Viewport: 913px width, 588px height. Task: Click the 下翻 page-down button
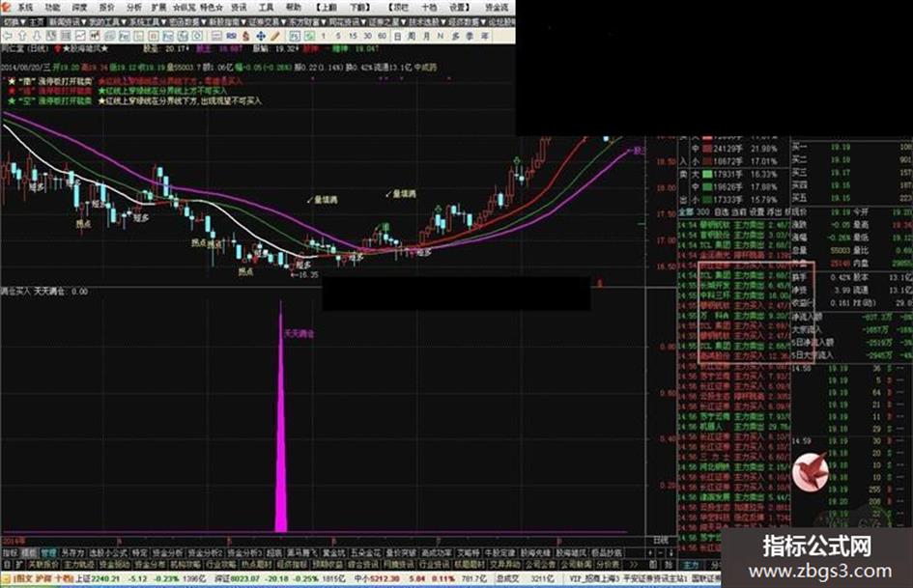(358, 7)
